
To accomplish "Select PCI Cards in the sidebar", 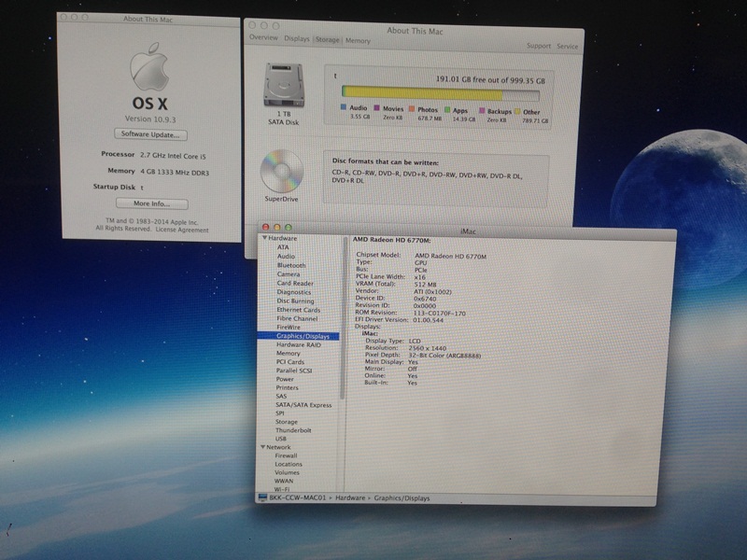I will point(290,362).
